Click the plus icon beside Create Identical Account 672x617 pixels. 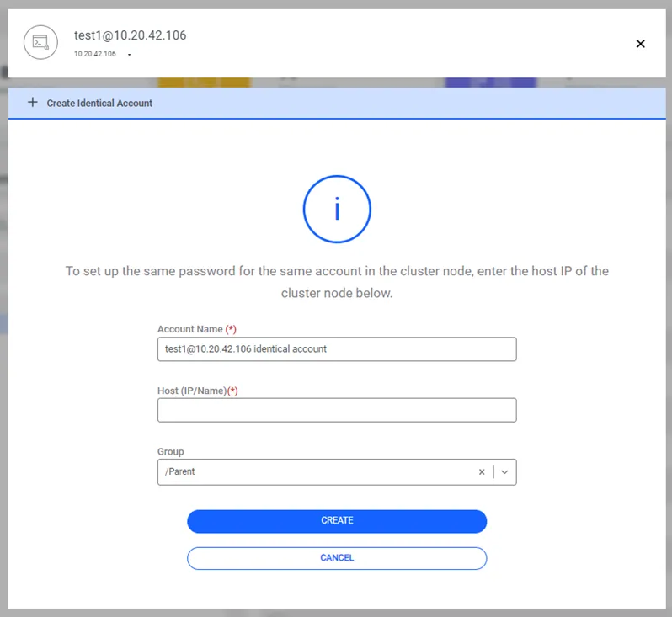[x=33, y=103]
